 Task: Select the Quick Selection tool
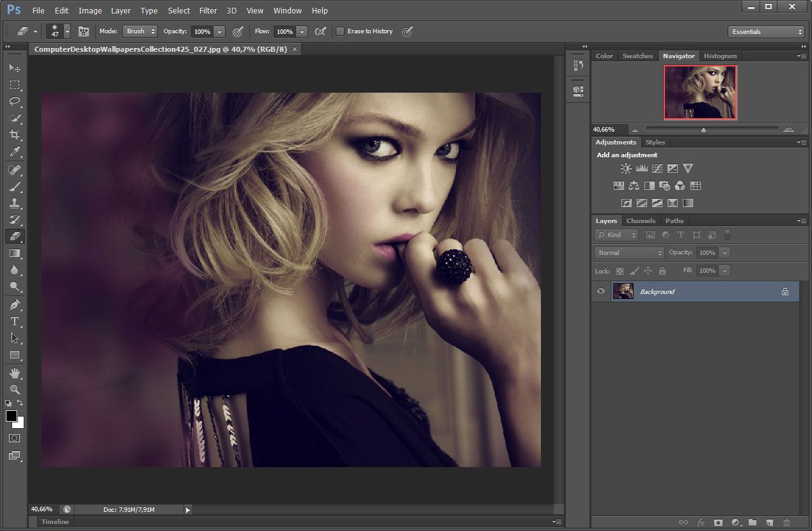(x=15, y=118)
